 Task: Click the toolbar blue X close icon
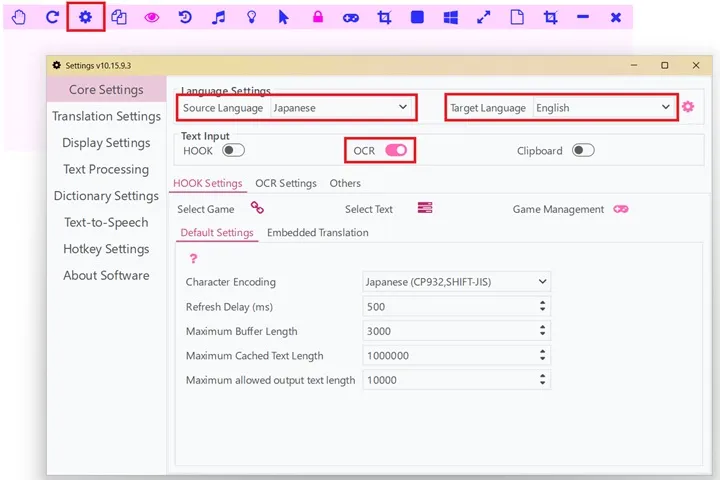point(616,17)
